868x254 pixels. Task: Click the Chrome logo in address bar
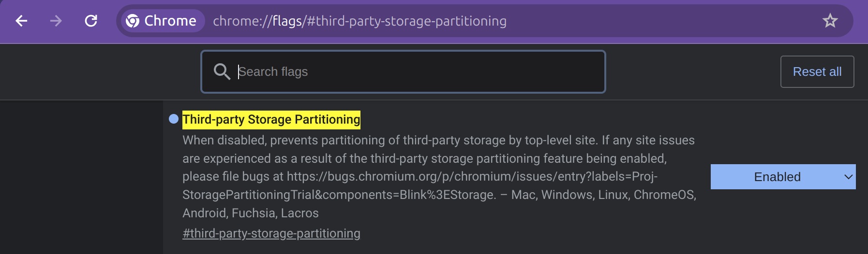coord(133,21)
